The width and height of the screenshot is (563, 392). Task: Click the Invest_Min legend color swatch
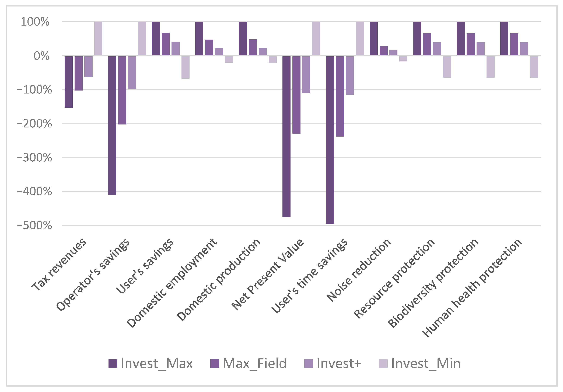[x=383, y=363]
